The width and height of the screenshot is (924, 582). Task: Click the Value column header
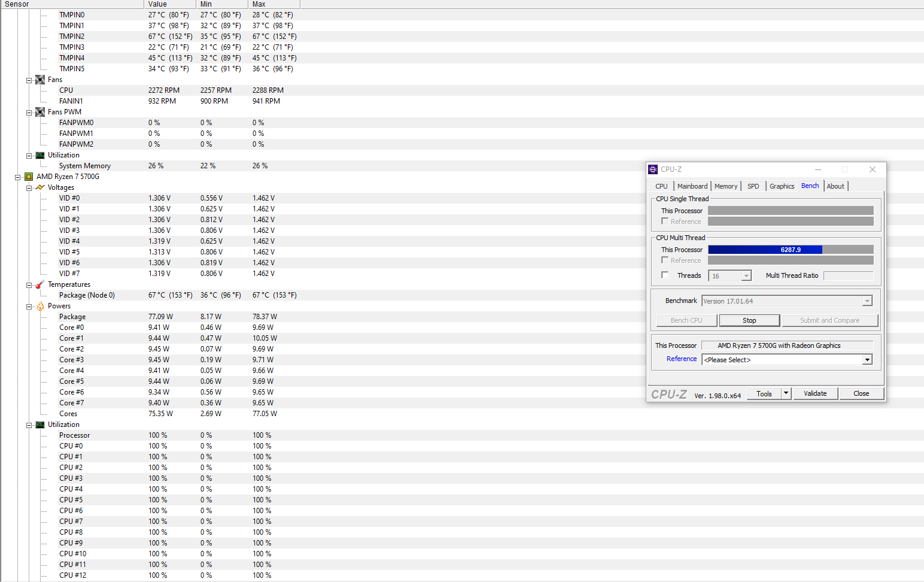point(170,4)
